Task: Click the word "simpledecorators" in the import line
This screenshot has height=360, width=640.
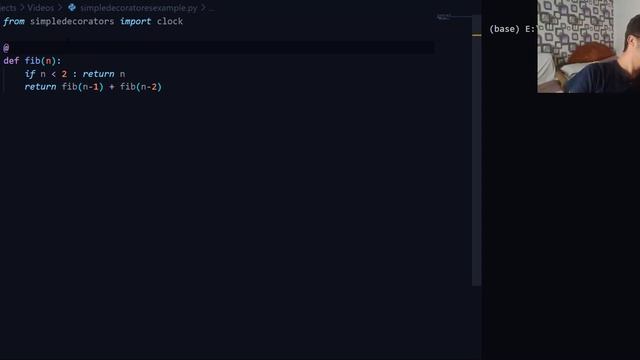Action: (72, 22)
